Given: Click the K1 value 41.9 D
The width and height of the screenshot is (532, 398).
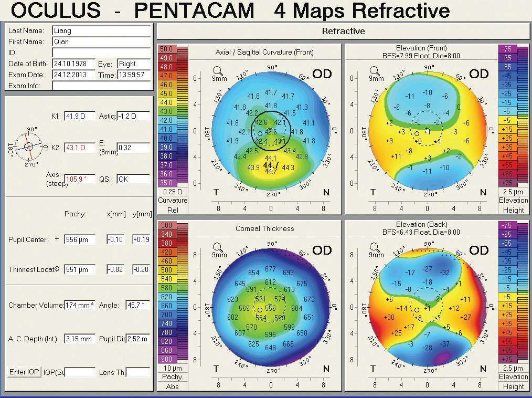Looking at the screenshot, I should [x=80, y=116].
